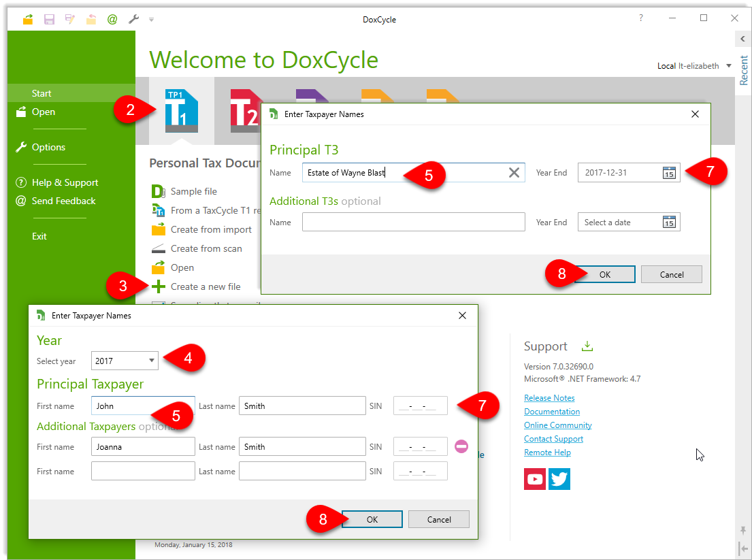752x560 pixels.
Task: Click the help question mark in title bar
Action: tap(641, 18)
